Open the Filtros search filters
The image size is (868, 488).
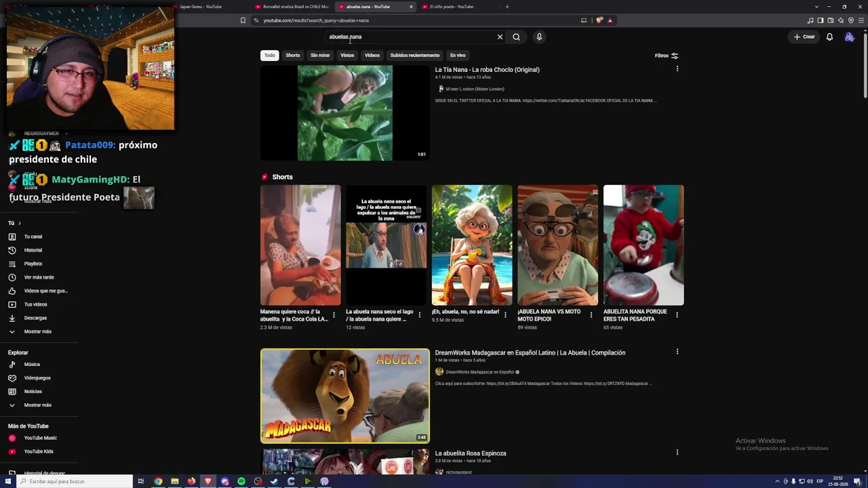point(667,56)
